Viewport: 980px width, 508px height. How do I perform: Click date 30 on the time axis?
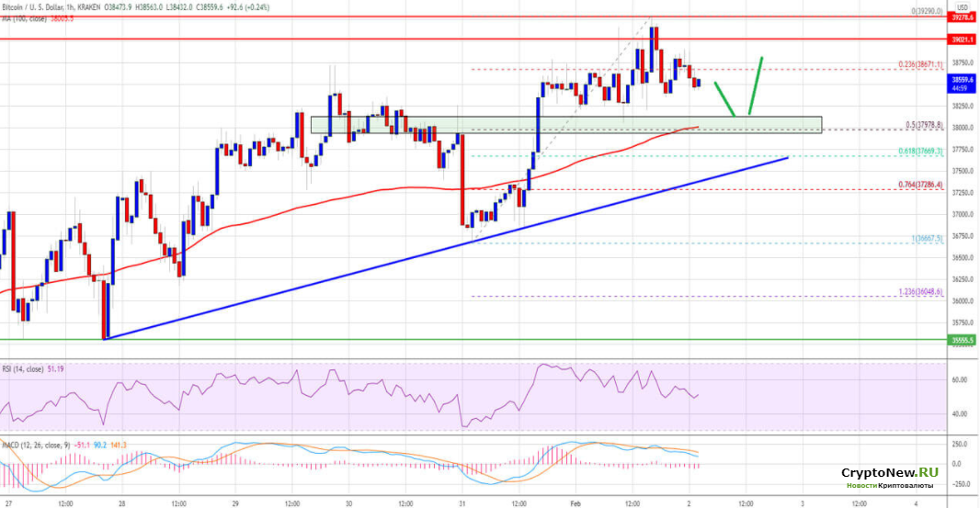[348, 503]
